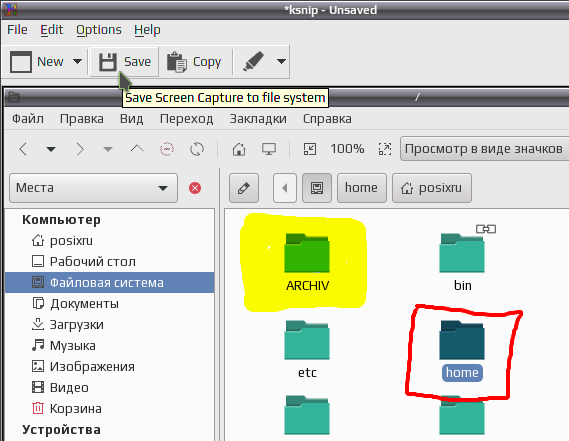This screenshot has height=441, width=569.
Task: Click the Save button in ksnip toolbar
Action: pos(124,62)
